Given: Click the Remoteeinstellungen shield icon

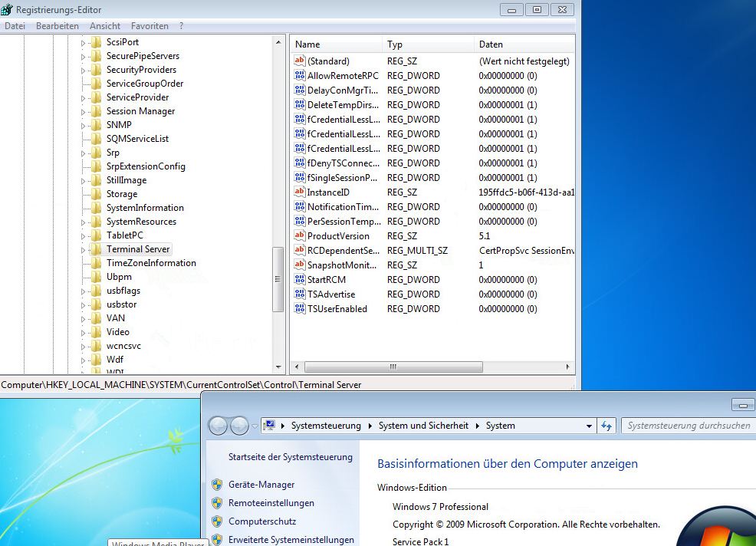Looking at the screenshot, I should click(x=217, y=502).
